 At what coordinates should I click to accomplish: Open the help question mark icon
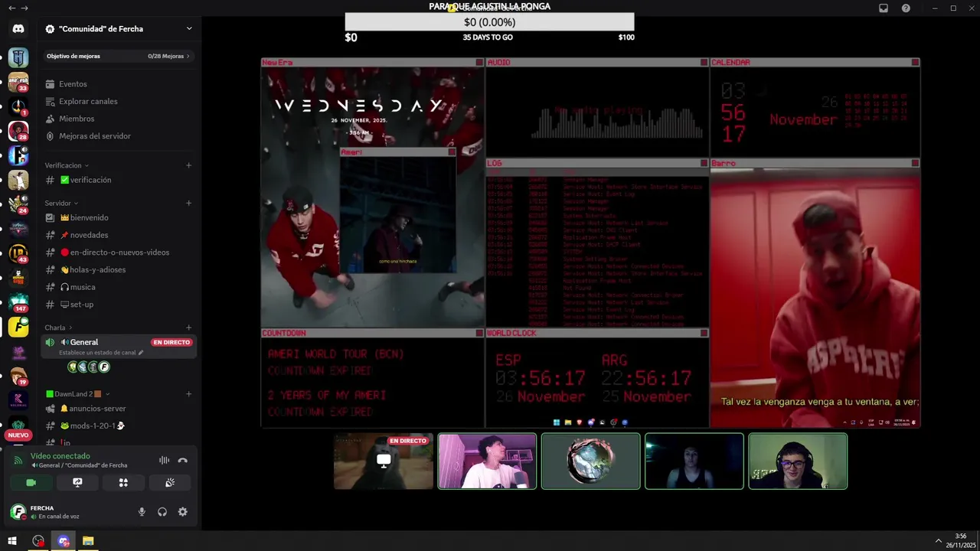(906, 8)
